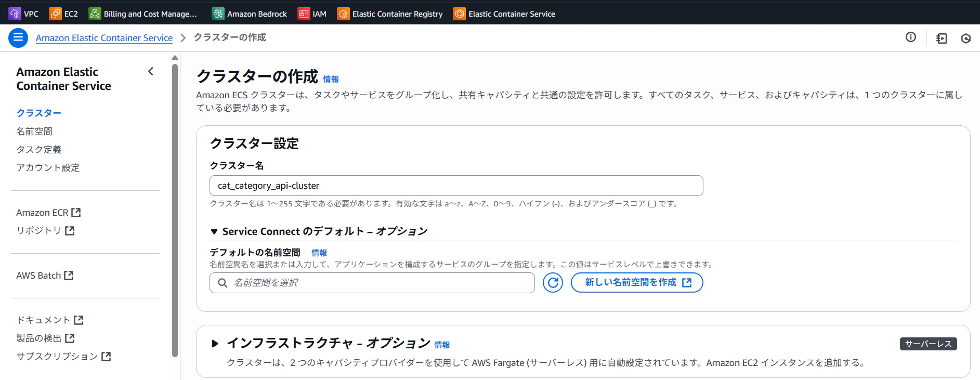The height and width of the screenshot is (380, 980).
Task: Expand the インフラストラクチャ - オプション section
Action: pyautogui.click(x=215, y=343)
